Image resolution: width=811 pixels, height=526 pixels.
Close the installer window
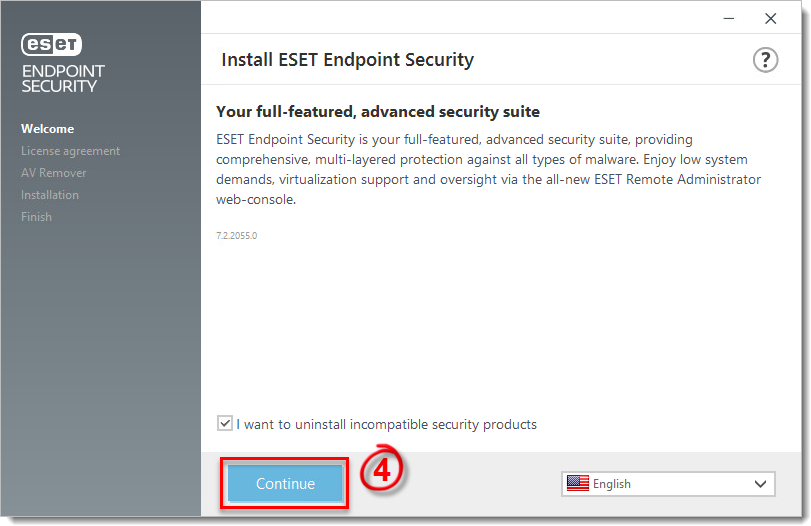point(770,19)
